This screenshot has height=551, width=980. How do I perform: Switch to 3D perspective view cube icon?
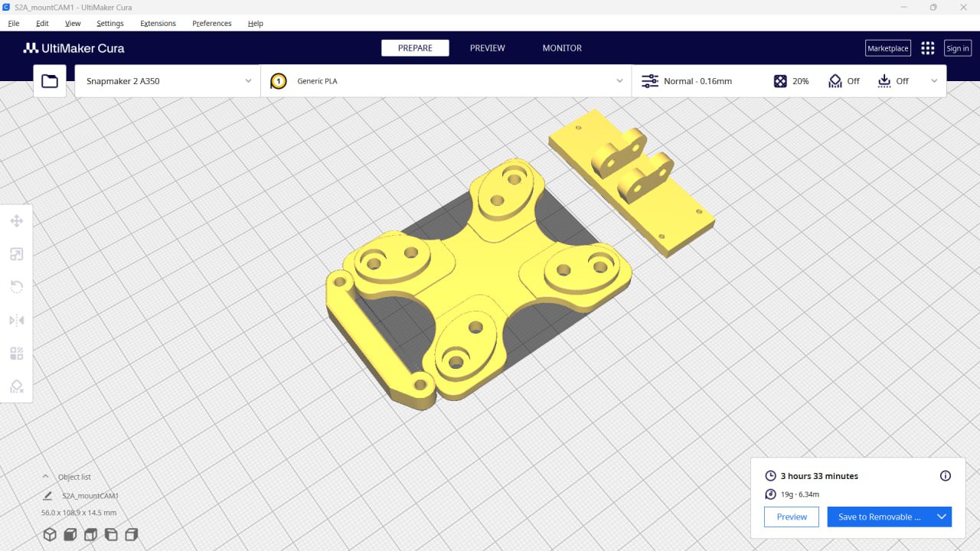click(50, 534)
